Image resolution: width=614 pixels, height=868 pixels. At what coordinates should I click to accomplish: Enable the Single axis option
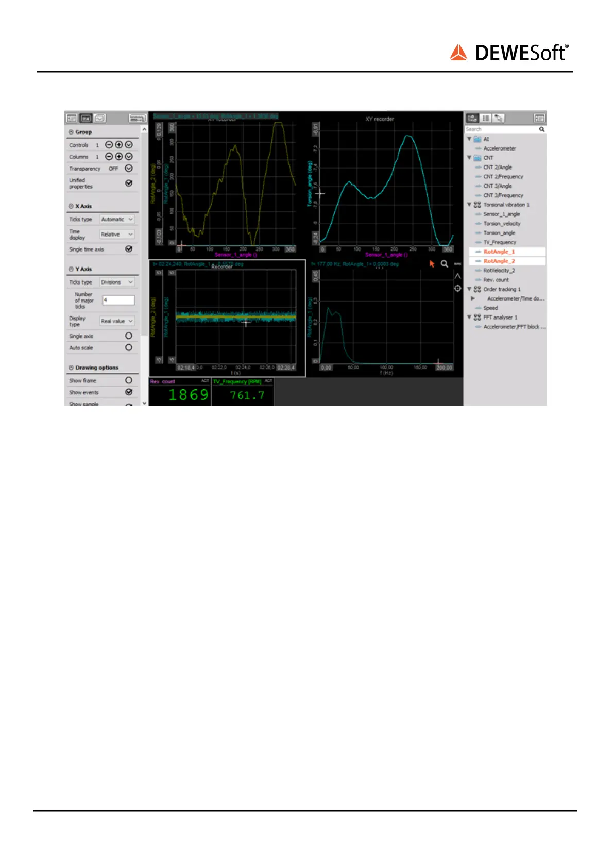click(129, 336)
